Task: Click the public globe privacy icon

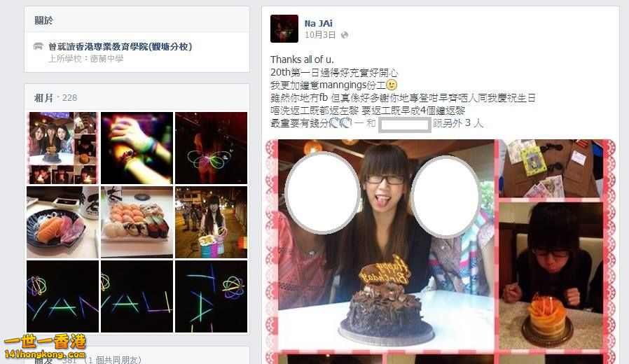Action: coord(344,35)
